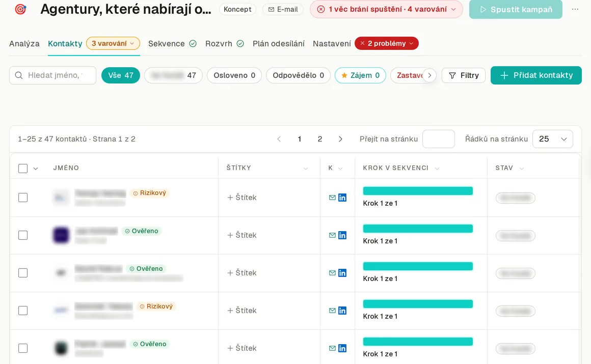This screenshot has height=364, width=591.
Task: Go to previous page with left arrow
Action: [x=279, y=139]
